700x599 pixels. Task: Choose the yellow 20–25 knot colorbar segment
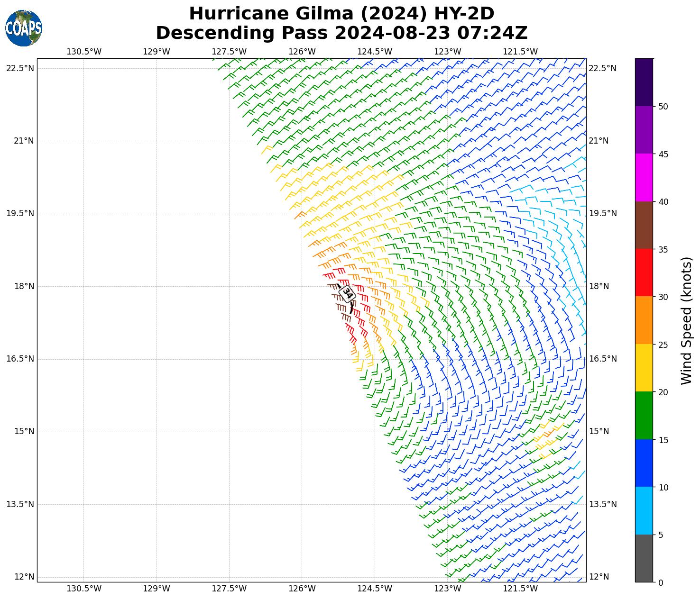pyautogui.click(x=644, y=368)
